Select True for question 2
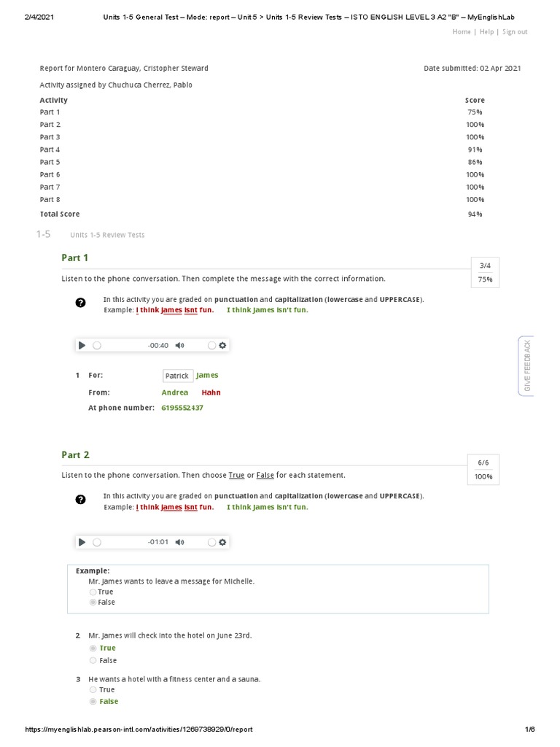Image resolution: width=560 pixels, height=747 pixels. coord(93,648)
